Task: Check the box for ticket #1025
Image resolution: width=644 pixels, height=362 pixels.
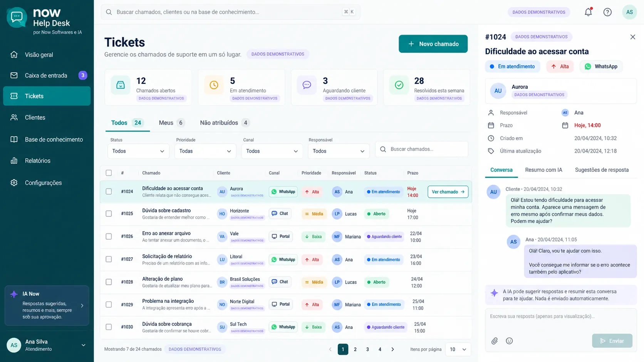Action: point(109,214)
